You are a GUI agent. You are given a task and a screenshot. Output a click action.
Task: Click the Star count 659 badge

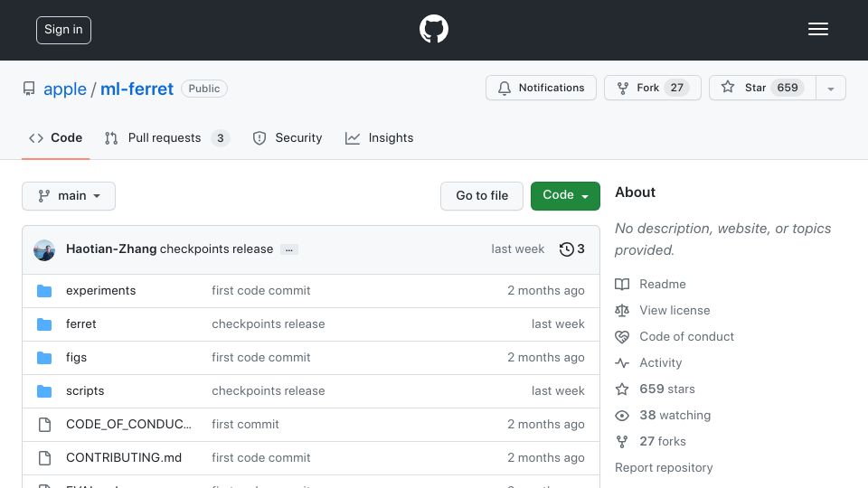coord(788,88)
